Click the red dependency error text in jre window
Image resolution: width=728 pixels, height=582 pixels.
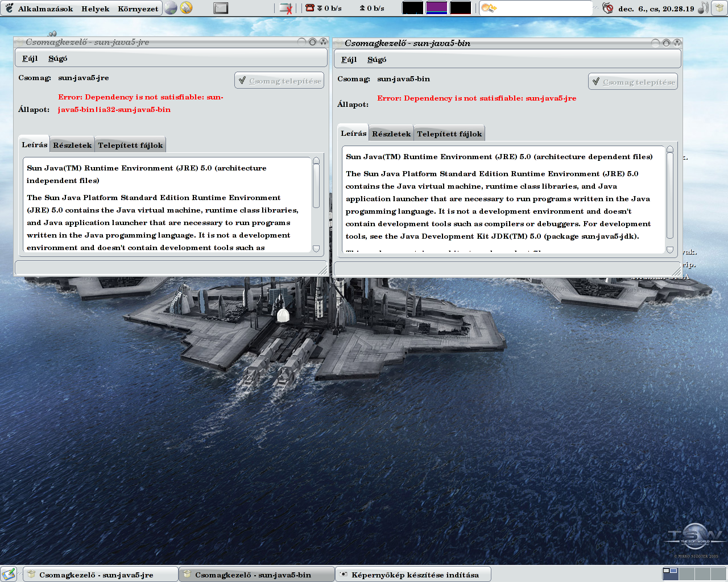pos(140,103)
